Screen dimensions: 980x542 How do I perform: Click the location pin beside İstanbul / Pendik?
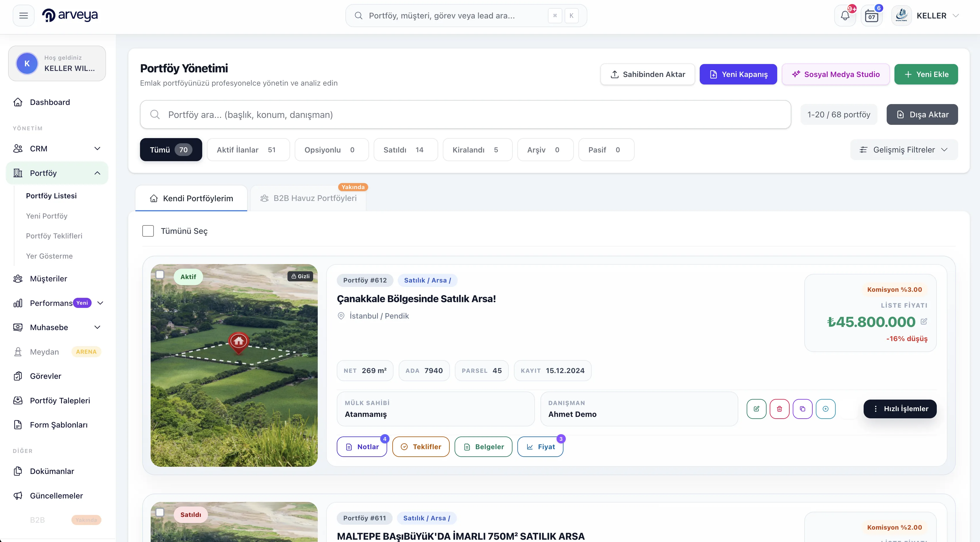(x=341, y=316)
